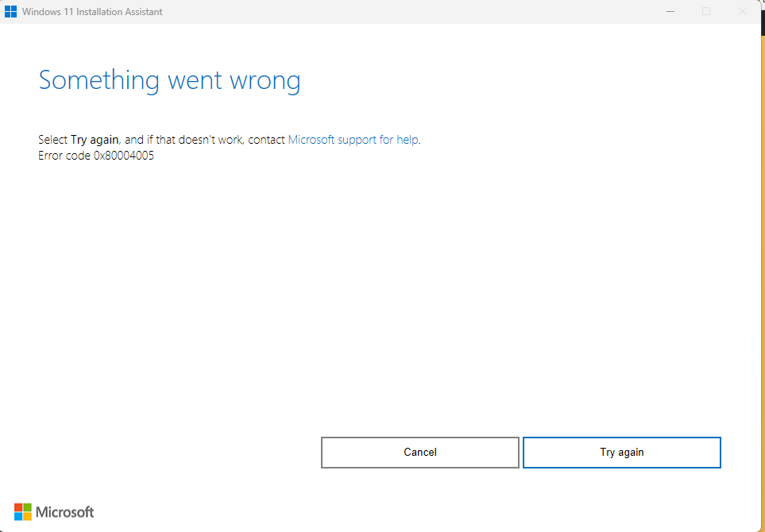Click the bold "Try again" text in message
The image size is (765, 532).
click(94, 140)
